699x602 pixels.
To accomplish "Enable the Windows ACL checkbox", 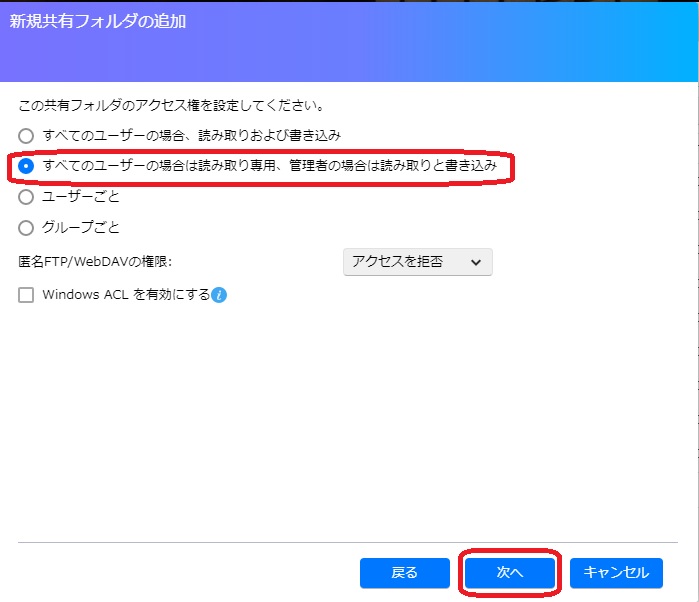I will click(x=26, y=295).
